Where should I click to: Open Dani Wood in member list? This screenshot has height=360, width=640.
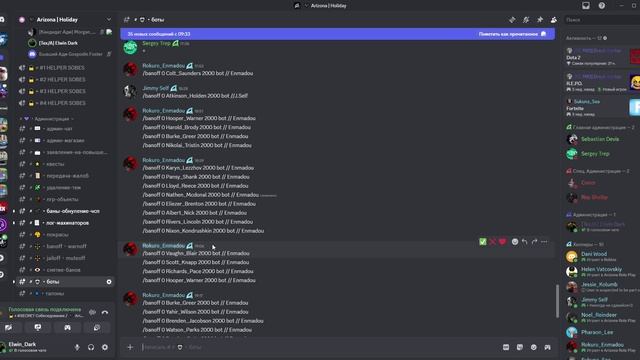click(x=594, y=254)
